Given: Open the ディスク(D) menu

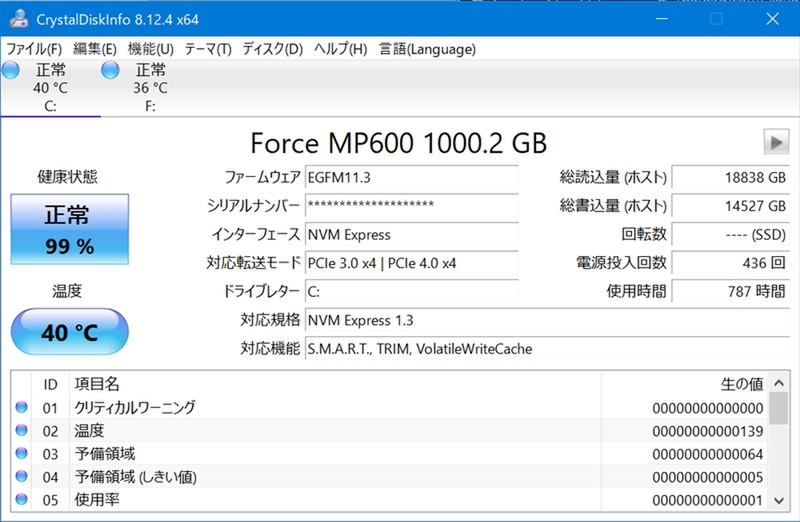Looking at the screenshot, I should (x=272, y=49).
